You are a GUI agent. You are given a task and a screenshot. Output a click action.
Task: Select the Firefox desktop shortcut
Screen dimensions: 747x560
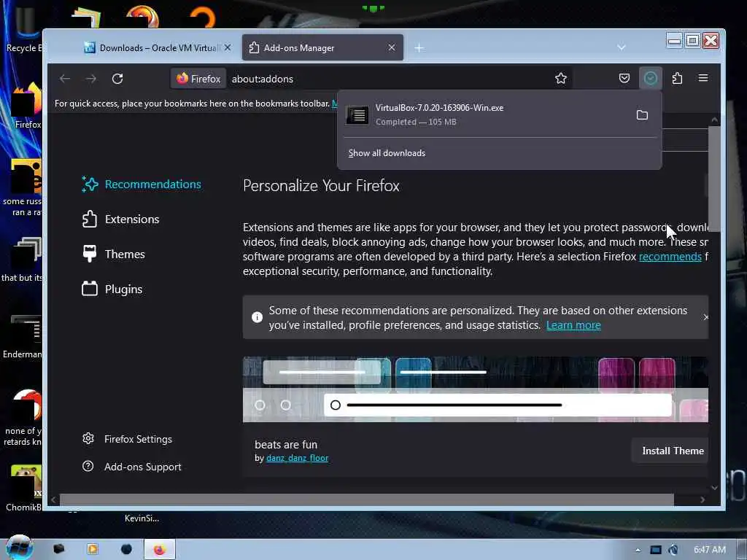(26, 107)
